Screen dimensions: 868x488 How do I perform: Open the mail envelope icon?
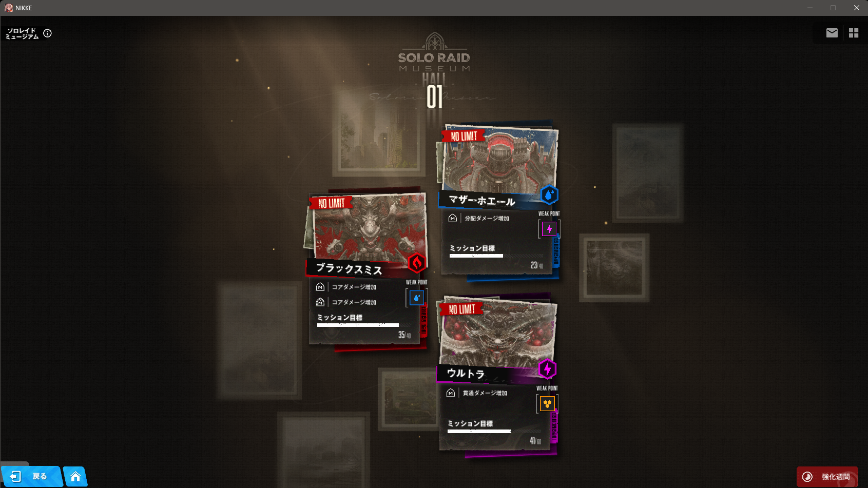(x=832, y=33)
